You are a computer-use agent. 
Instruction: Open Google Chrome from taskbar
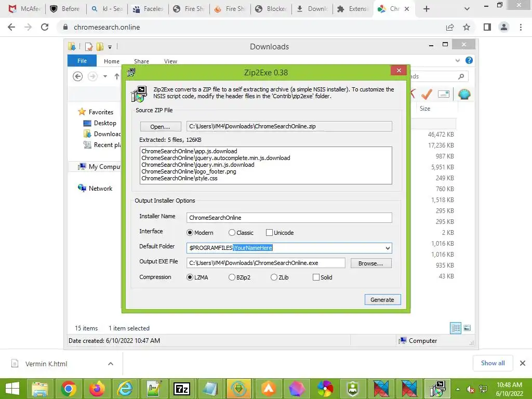click(69, 389)
